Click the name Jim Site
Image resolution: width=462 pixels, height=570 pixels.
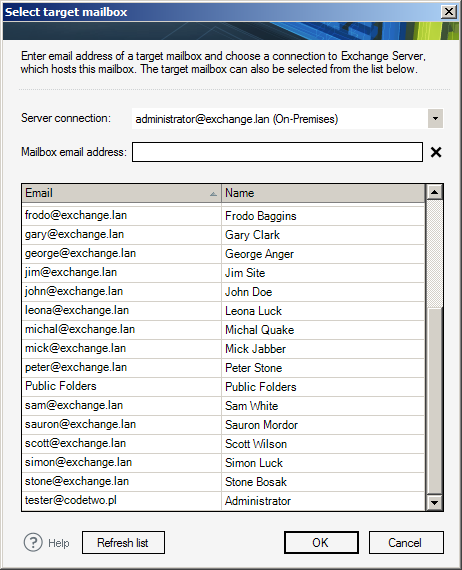[x=245, y=273]
